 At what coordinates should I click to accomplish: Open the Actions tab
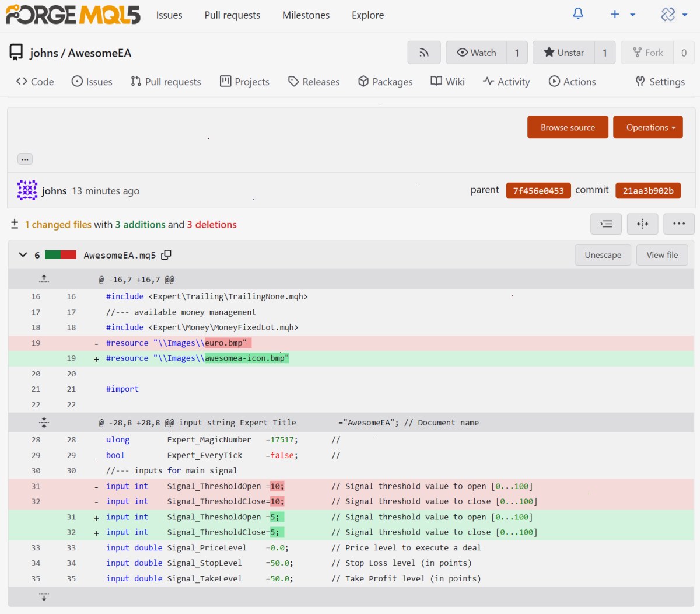pyautogui.click(x=572, y=82)
